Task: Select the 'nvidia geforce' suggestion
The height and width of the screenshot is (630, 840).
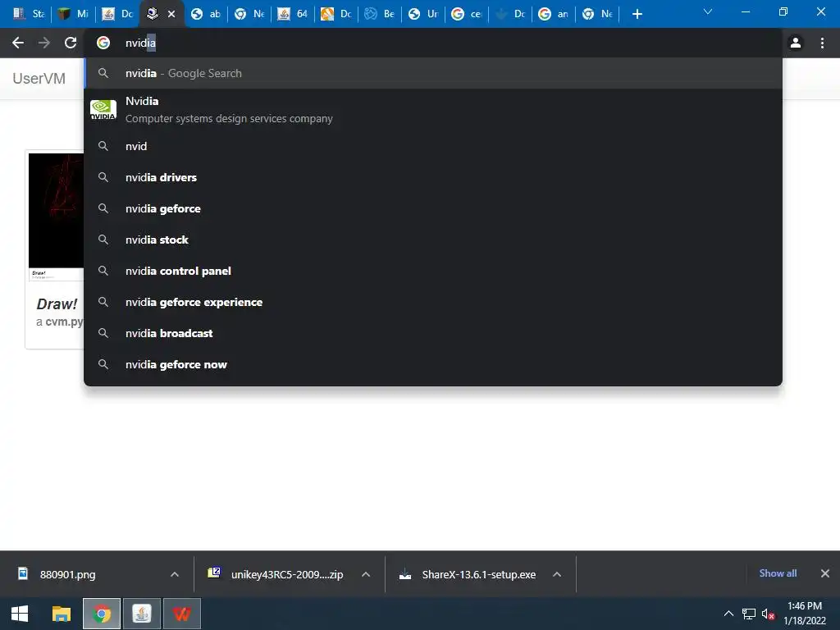Action: click(433, 208)
